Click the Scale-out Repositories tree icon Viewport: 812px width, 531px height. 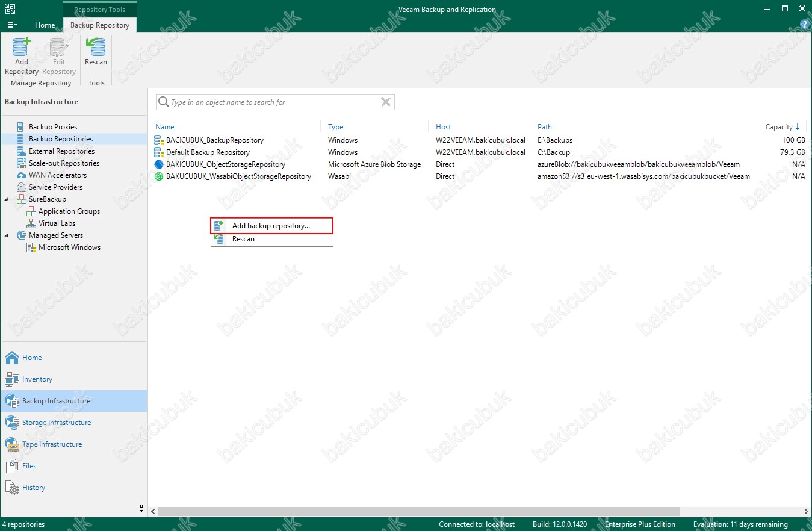click(x=22, y=163)
